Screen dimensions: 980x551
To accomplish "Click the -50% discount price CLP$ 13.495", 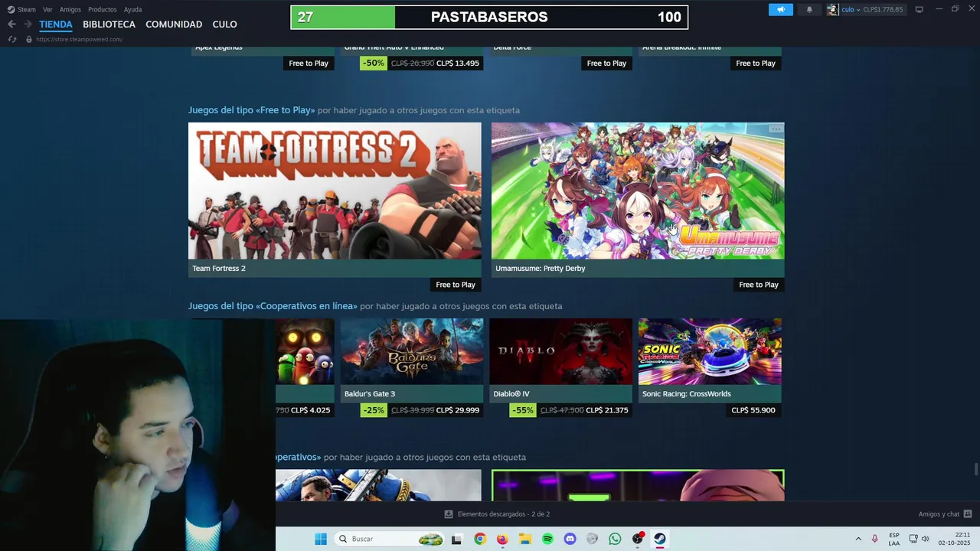I will (x=458, y=64).
